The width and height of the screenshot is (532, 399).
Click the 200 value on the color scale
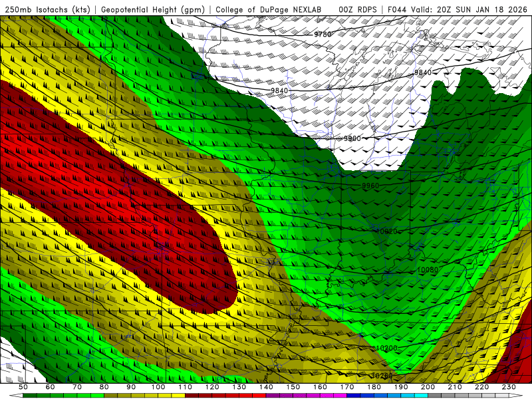[428, 387]
